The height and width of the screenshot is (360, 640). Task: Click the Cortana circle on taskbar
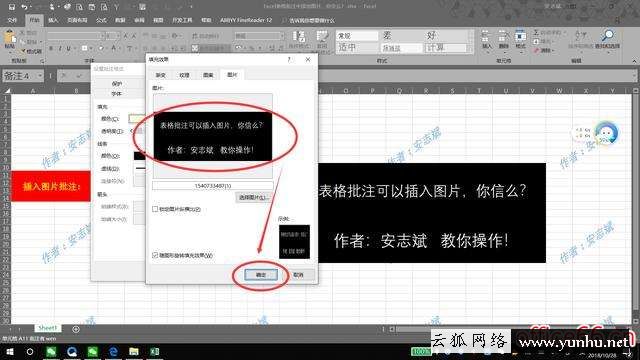coord(30,351)
